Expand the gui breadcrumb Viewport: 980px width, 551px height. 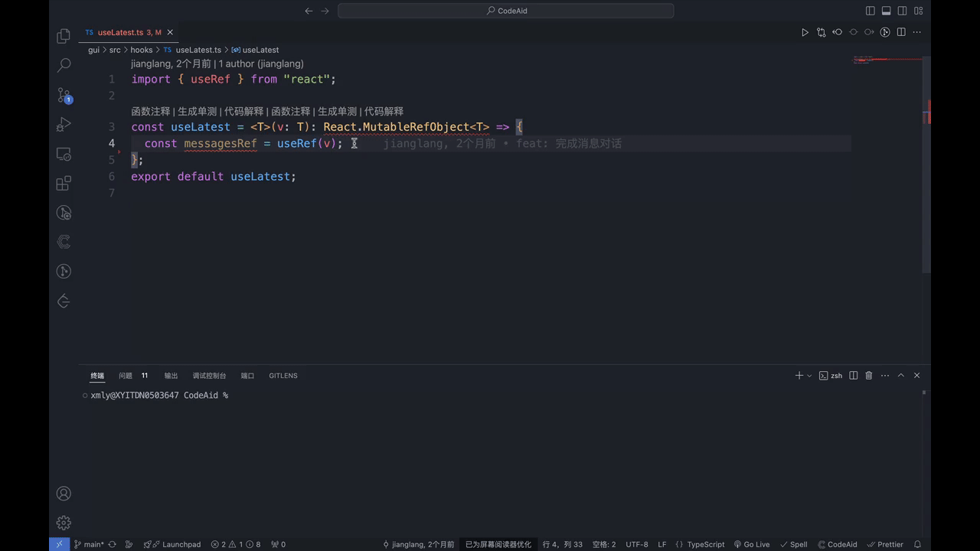tap(93, 50)
